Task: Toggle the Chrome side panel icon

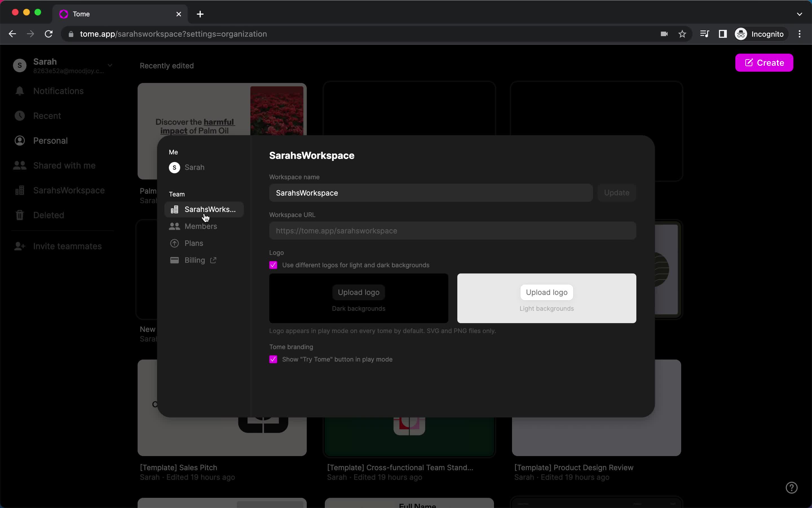Action: coord(723,34)
